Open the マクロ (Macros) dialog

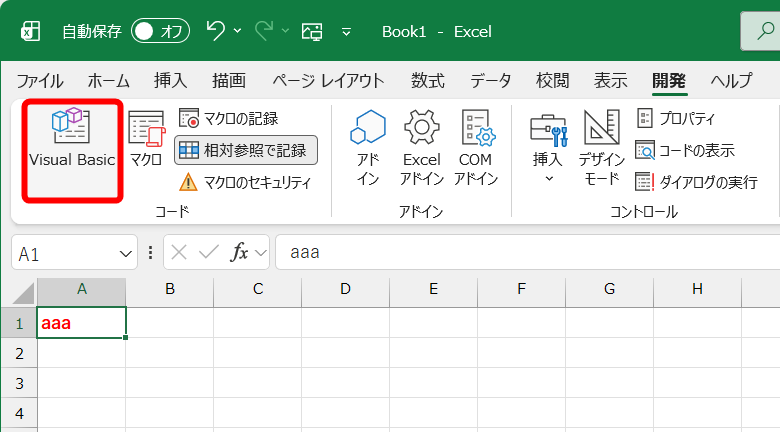point(146,139)
